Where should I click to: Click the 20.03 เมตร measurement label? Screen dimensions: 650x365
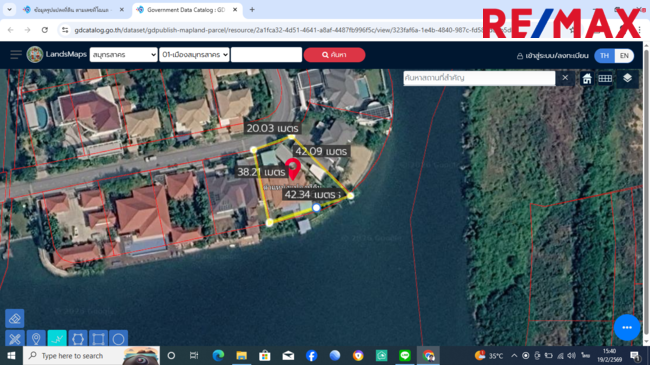(x=272, y=128)
